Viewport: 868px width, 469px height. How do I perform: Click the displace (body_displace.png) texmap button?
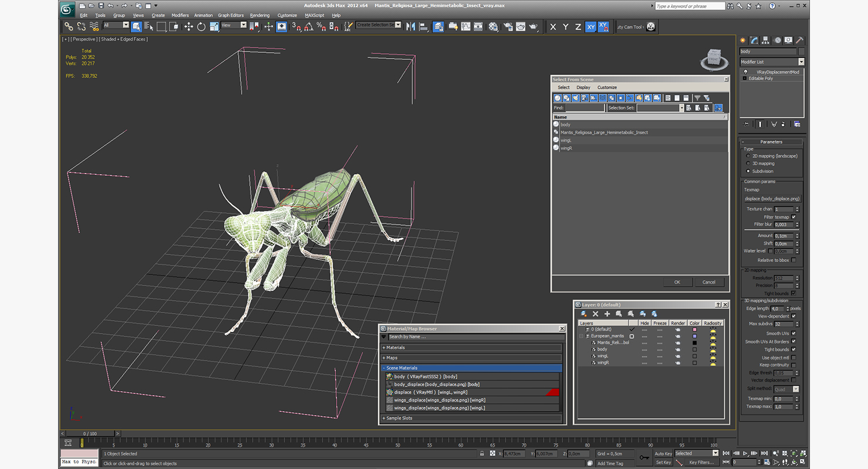(772, 199)
